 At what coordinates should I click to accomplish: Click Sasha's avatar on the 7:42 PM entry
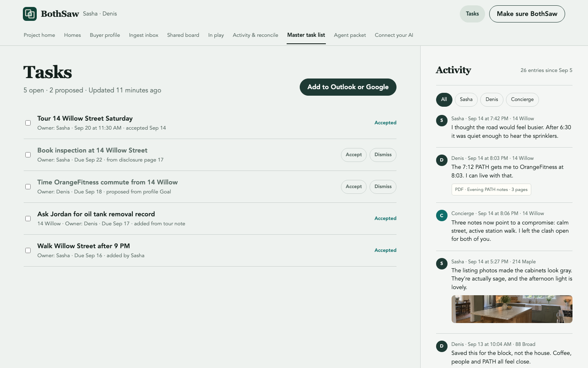pyautogui.click(x=441, y=121)
